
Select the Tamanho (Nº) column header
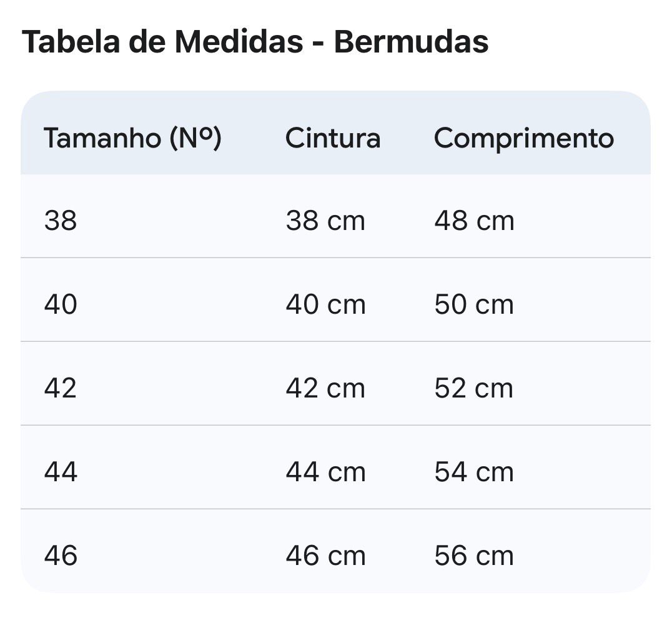(132, 138)
